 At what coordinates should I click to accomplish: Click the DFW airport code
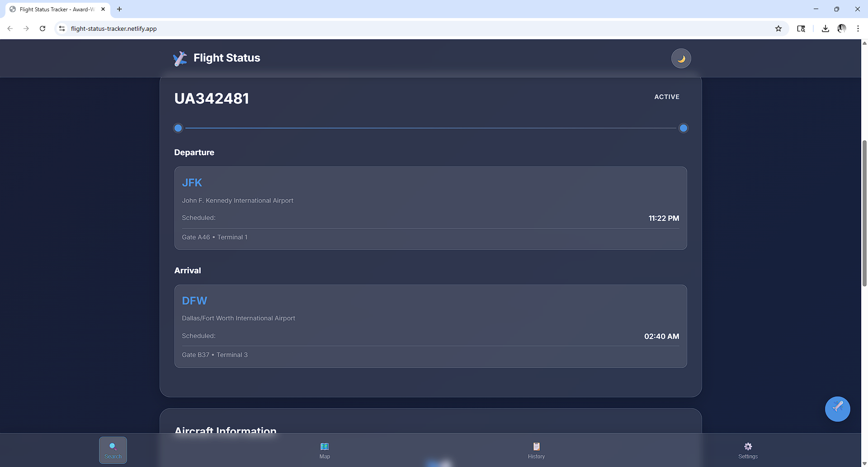tap(194, 301)
